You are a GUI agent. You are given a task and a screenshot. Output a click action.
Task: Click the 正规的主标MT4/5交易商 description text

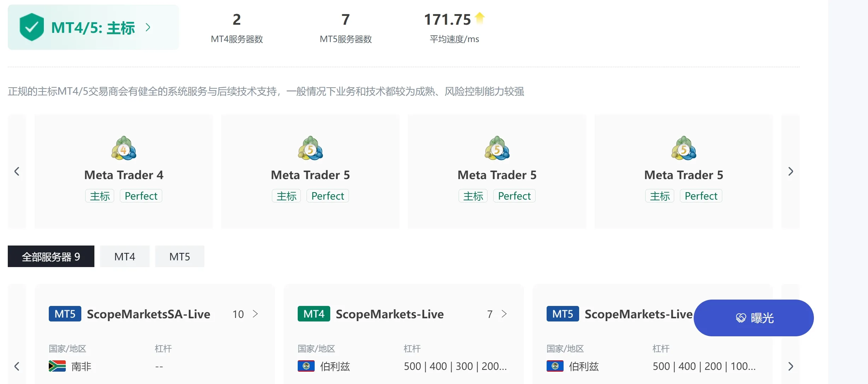(x=266, y=91)
